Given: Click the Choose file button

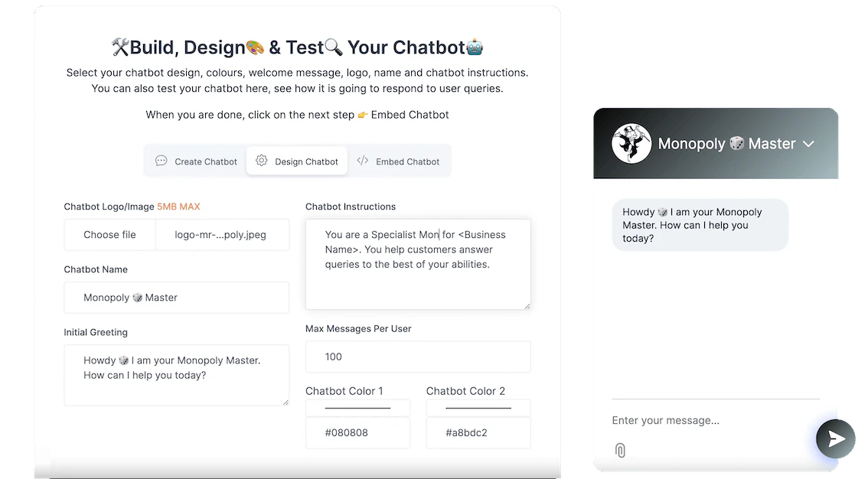Looking at the screenshot, I should tap(109, 235).
